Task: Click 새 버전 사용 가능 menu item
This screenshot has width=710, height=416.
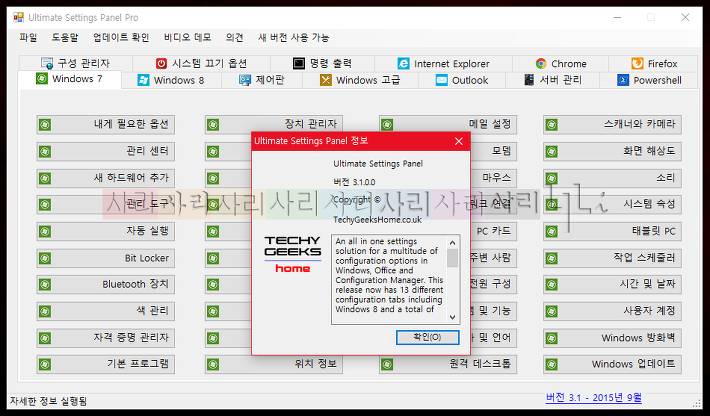Action: [x=293, y=38]
